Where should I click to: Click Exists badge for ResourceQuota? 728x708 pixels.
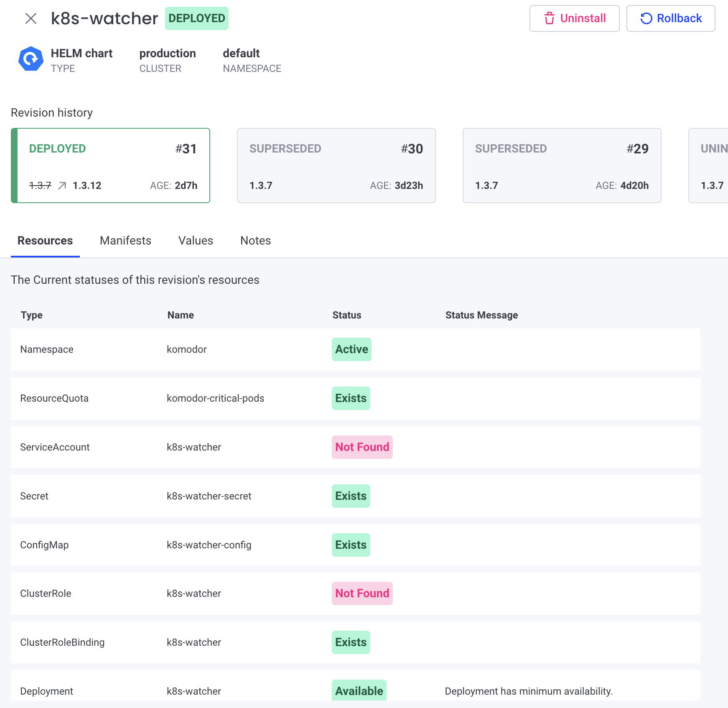point(351,398)
